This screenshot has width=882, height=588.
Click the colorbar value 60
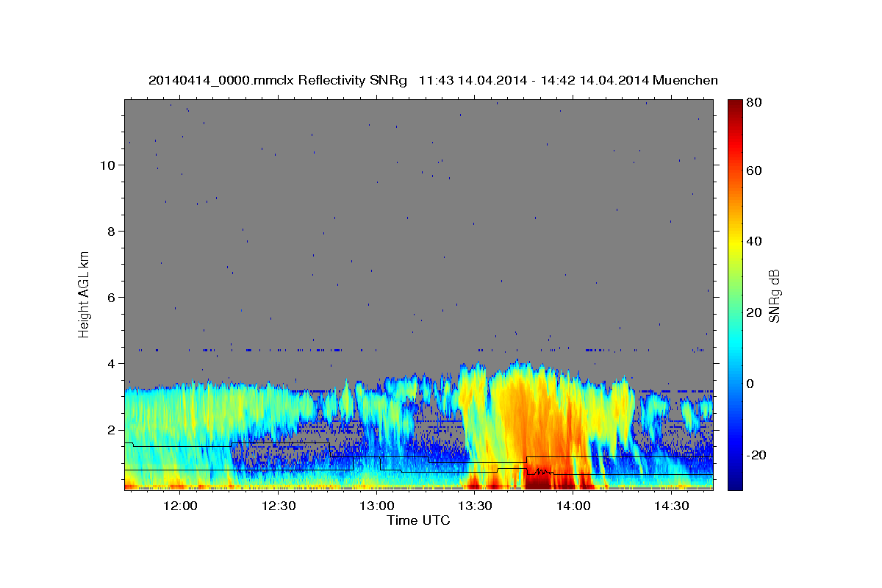pos(755,171)
